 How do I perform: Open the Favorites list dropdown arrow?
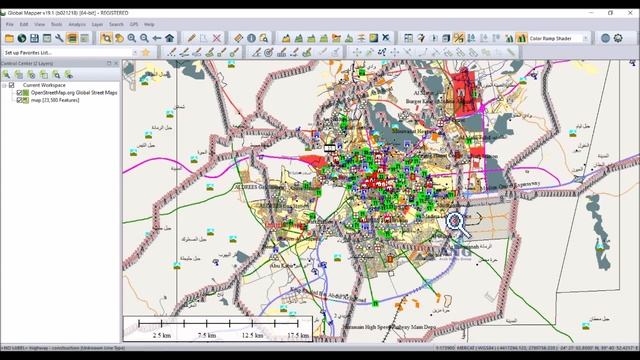point(135,53)
